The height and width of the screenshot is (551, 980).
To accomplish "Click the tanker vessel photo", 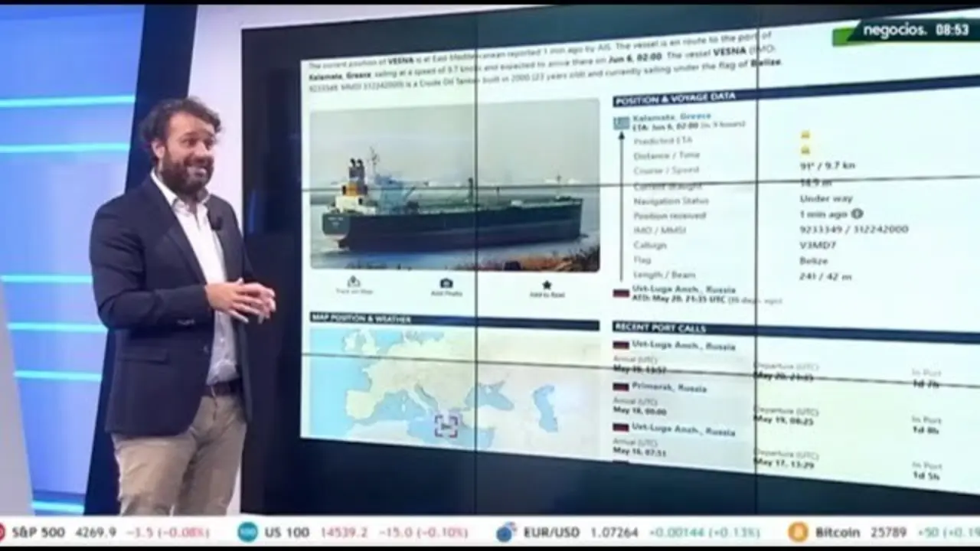I will coord(455,185).
